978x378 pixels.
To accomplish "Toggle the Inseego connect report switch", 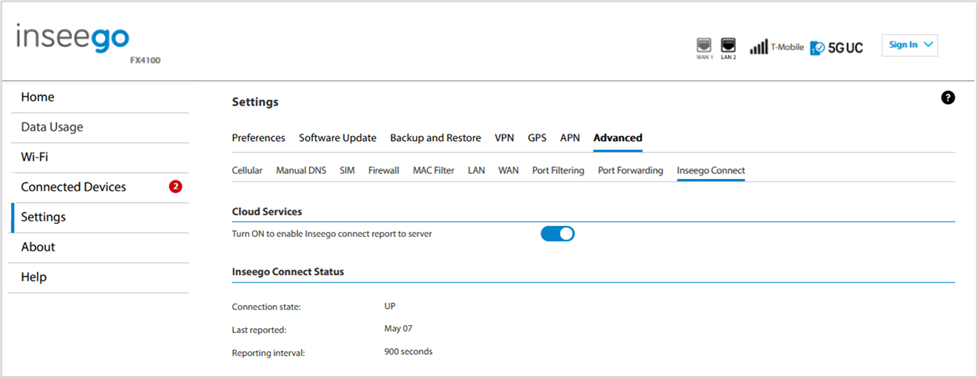I will [x=557, y=234].
